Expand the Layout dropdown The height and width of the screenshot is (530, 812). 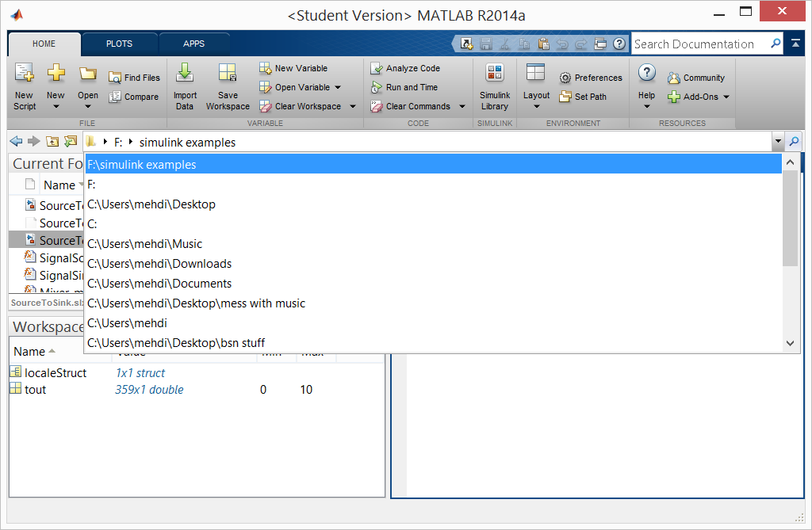536,105
